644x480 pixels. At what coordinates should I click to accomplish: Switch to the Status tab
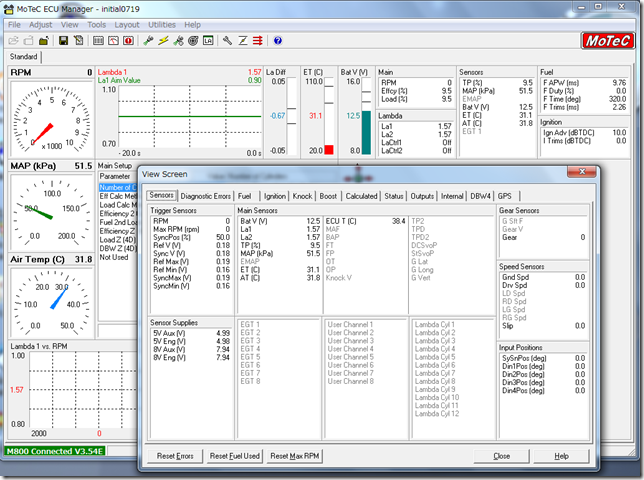[x=394, y=196]
